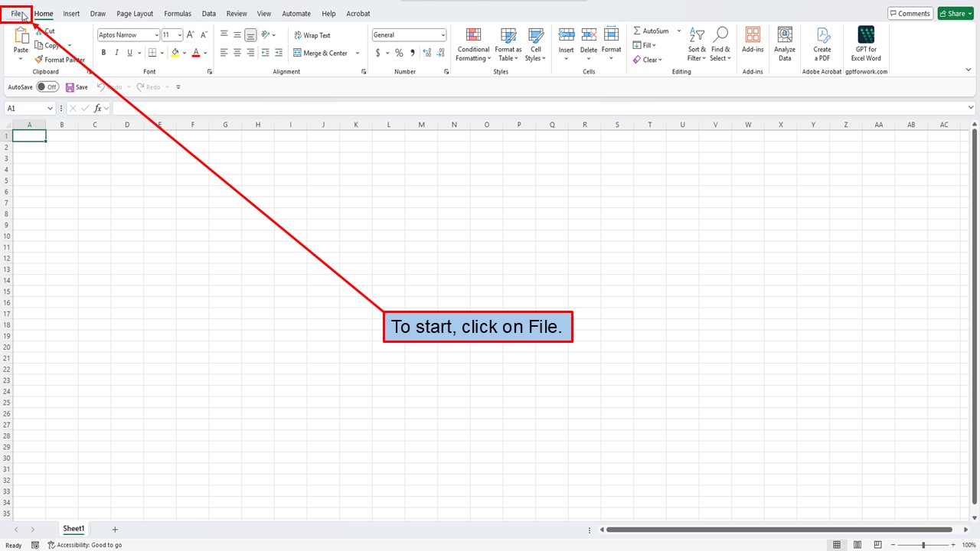
Task: Switch to the Formulas ribbon tab
Action: [177, 13]
